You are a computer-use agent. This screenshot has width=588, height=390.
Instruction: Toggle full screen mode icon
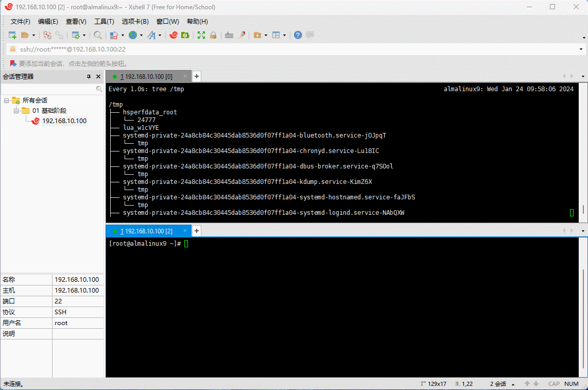coord(201,35)
